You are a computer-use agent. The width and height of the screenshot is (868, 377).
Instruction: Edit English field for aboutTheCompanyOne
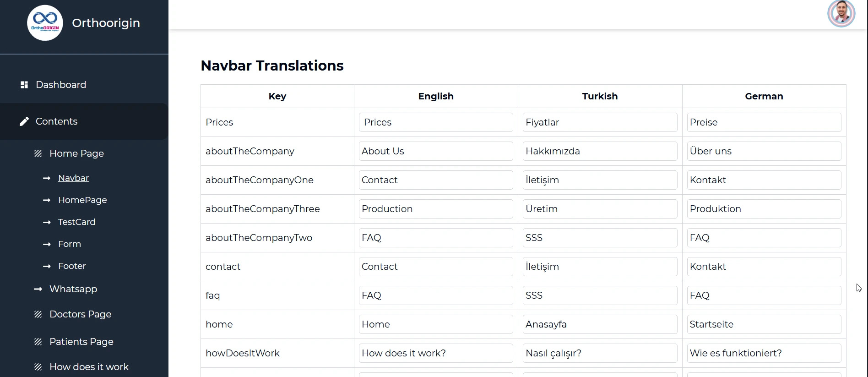point(436,180)
